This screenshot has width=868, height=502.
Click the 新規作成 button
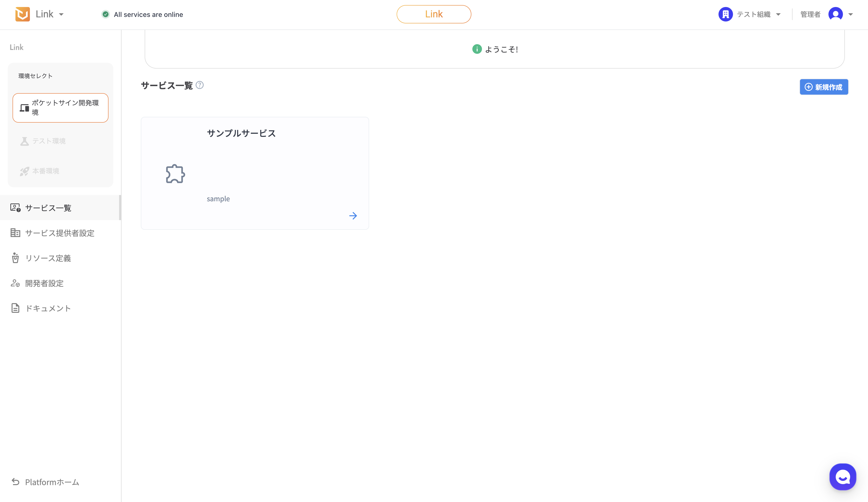(x=824, y=87)
